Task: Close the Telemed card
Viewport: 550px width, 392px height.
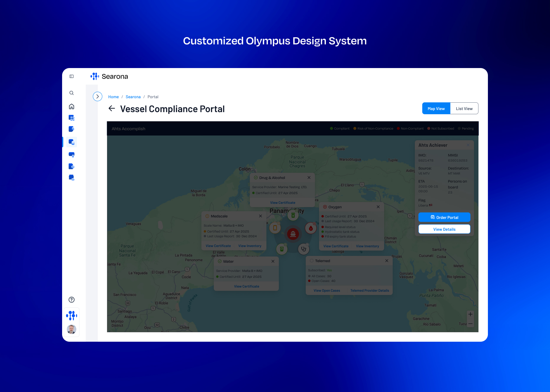Action: pyautogui.click(x=387, y=261)
